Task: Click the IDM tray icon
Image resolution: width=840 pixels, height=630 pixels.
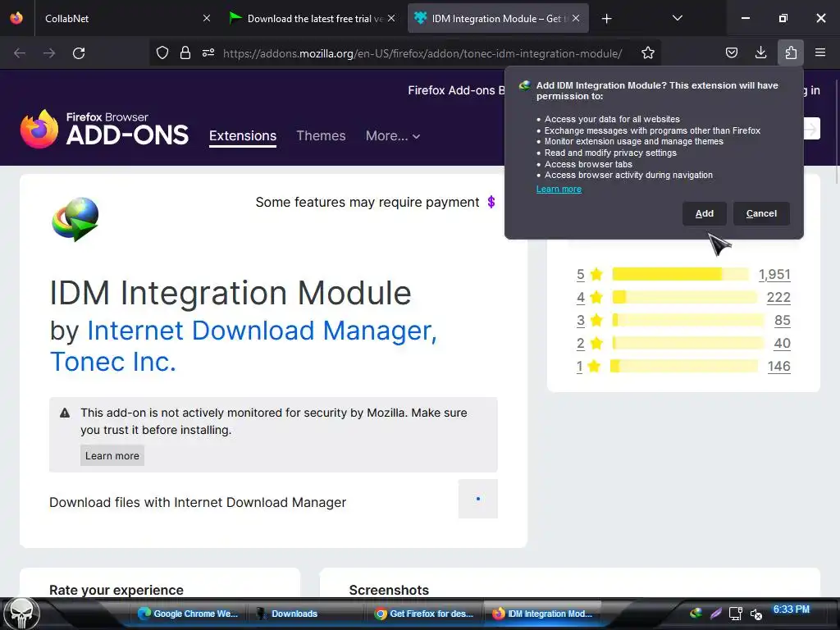Action: click(x=696, y=613)
